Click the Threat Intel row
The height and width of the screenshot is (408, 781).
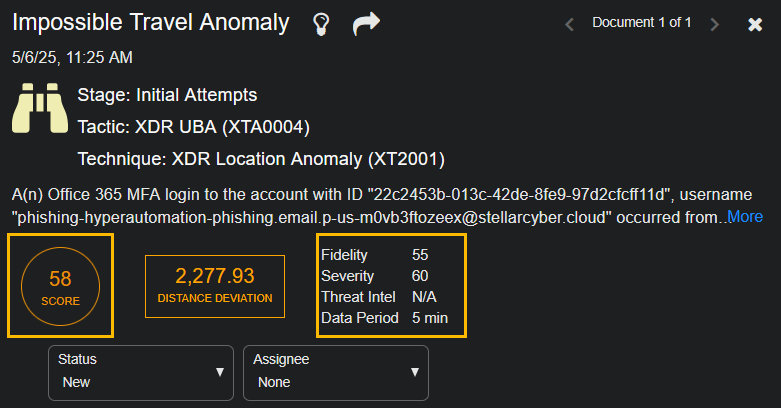click(x=391, y=297)
